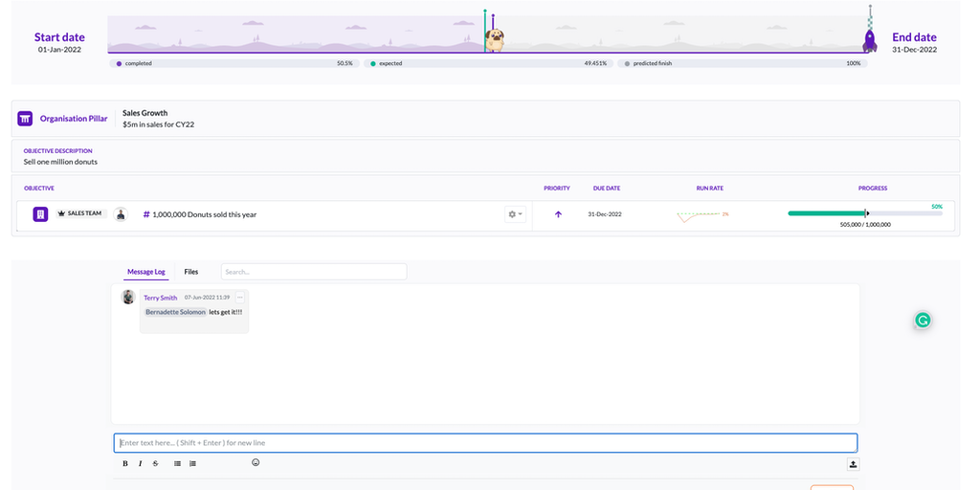
Task: Open the emoji picker
Action: click(x=256, y=463)
